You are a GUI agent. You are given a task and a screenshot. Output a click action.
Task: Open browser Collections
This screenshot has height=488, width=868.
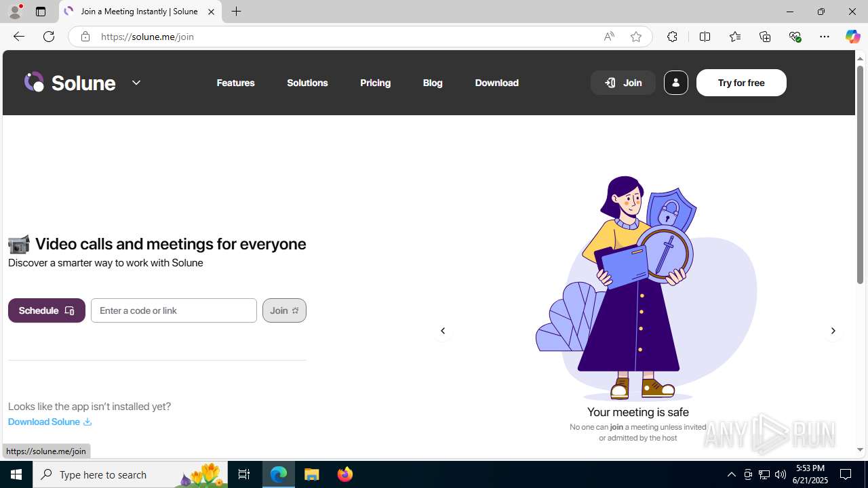point(765,37)
